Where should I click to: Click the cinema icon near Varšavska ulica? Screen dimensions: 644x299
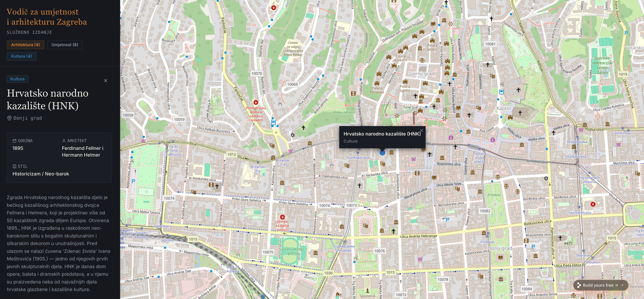click(x=417, y=173)
